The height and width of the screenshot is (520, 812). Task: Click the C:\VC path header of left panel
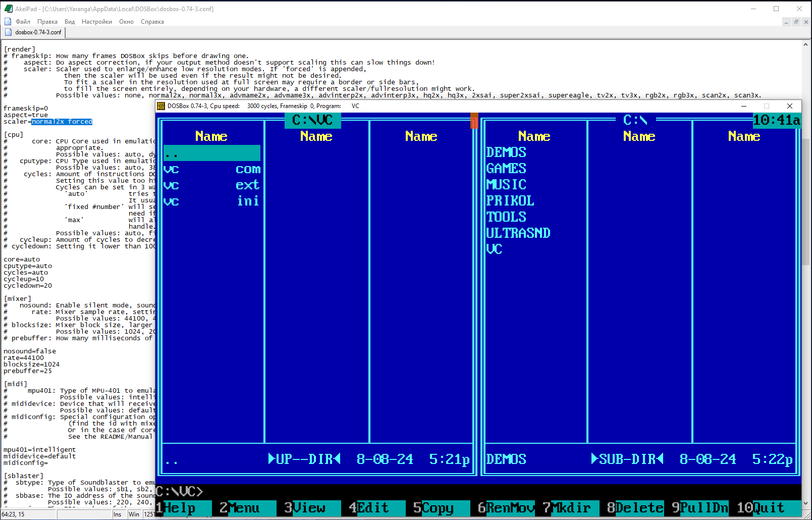click(313, 120)
